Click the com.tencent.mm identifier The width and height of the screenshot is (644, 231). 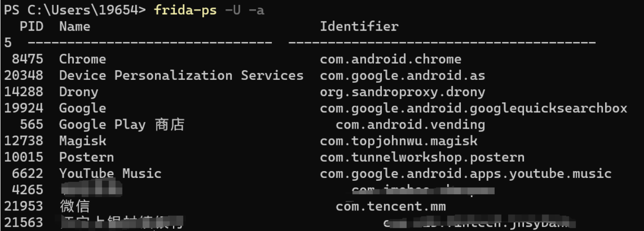coord(390,207)
